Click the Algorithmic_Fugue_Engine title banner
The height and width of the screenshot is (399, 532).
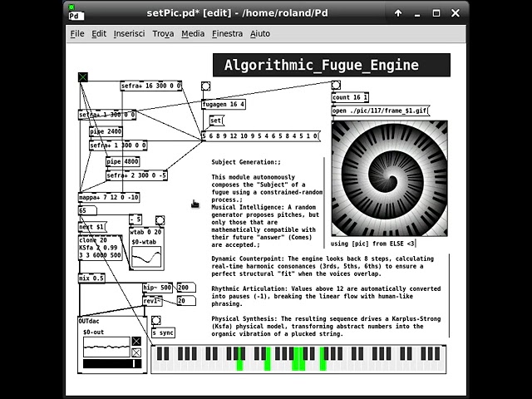(332, 65)
